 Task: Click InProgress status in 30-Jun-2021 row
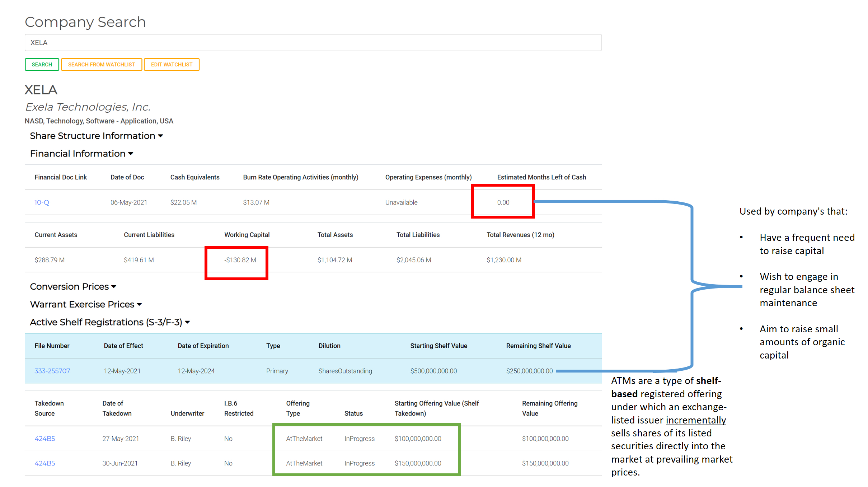(359, 463)
